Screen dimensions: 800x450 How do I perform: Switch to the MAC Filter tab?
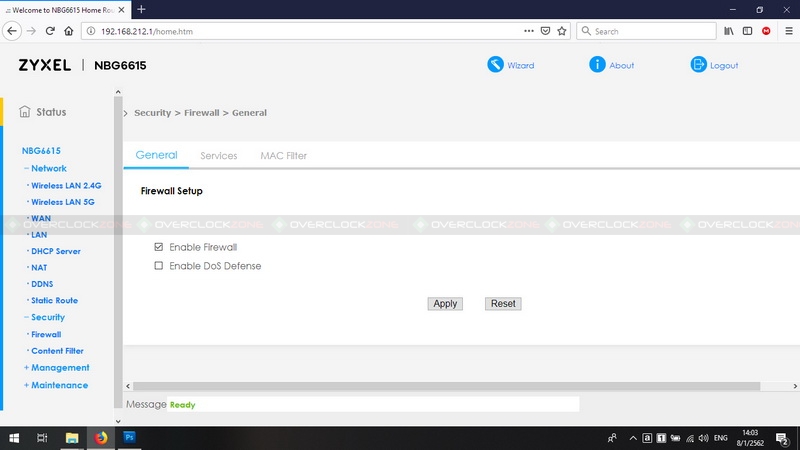click(x=284, y=156)
